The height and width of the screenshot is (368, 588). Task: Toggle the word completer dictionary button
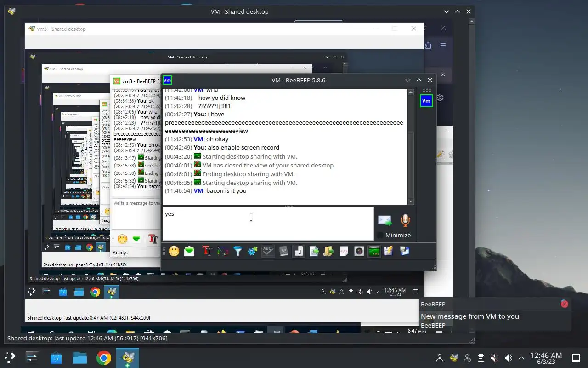283,251
